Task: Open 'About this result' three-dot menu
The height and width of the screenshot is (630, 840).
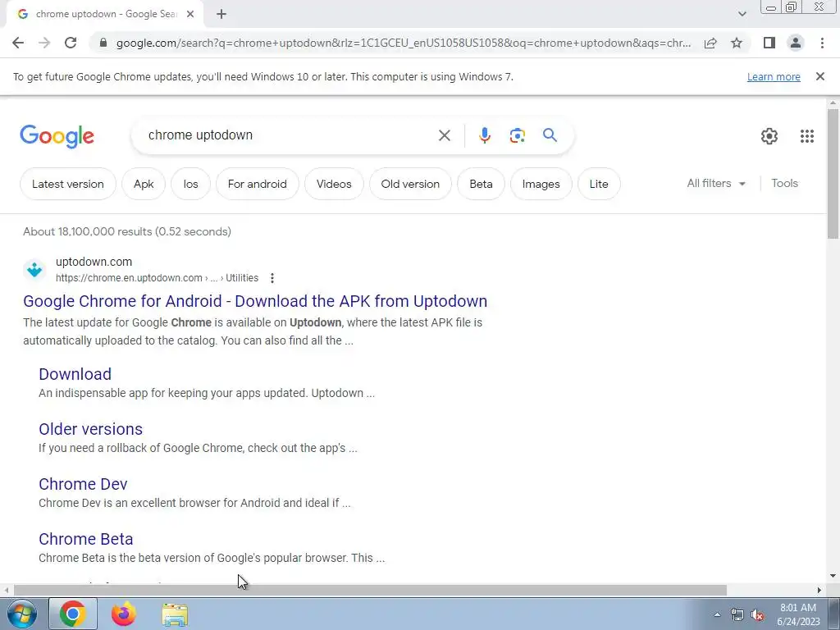Action: (272, 278)
